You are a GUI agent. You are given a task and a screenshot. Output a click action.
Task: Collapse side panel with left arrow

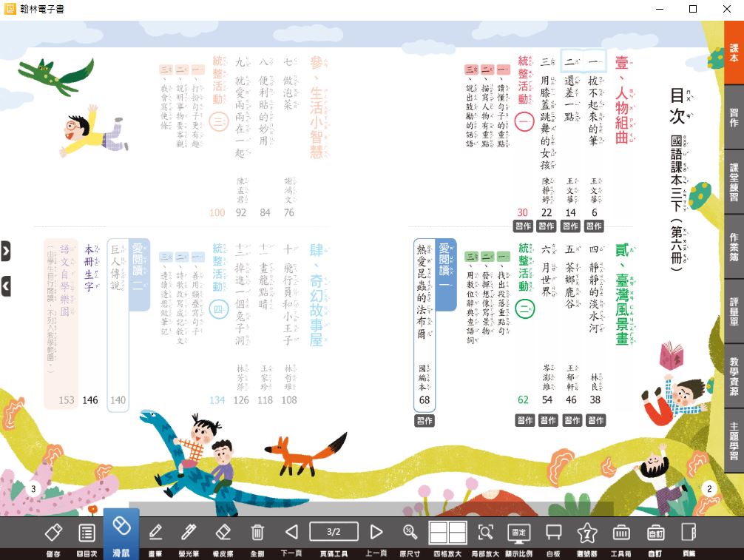6,285
